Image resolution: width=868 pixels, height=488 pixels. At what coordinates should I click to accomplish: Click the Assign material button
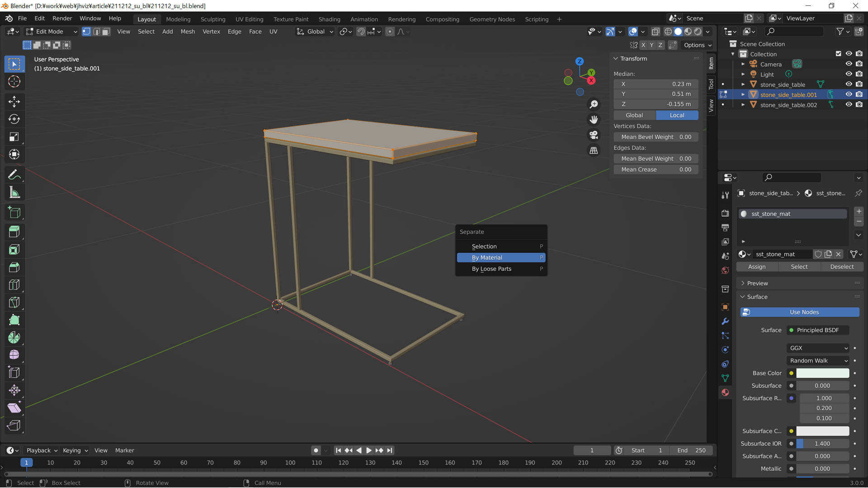[x=757, y=267]
